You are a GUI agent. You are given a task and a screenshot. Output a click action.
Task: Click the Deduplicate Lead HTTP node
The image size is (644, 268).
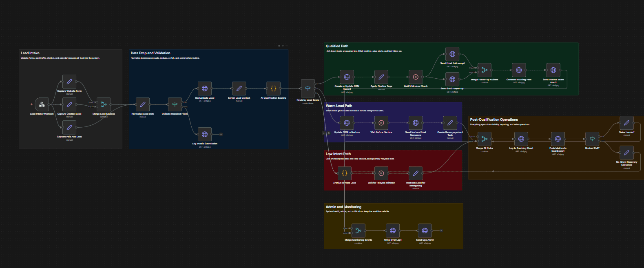pos(205,88)
